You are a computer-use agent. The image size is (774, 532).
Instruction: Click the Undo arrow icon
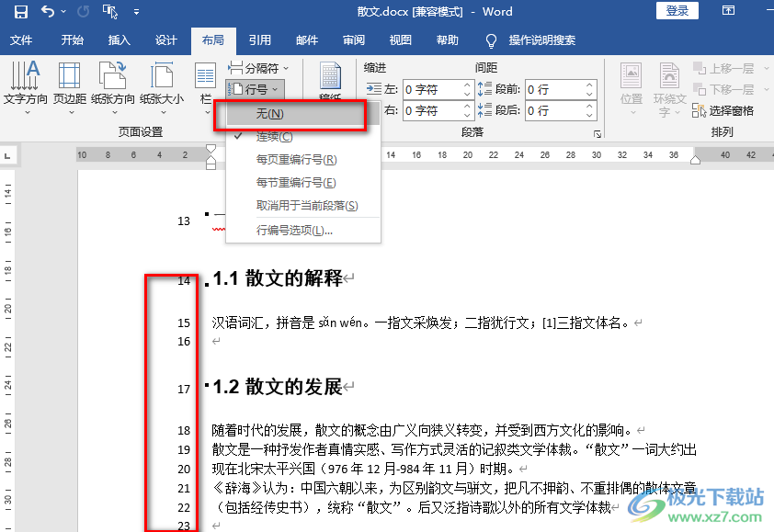48,11
